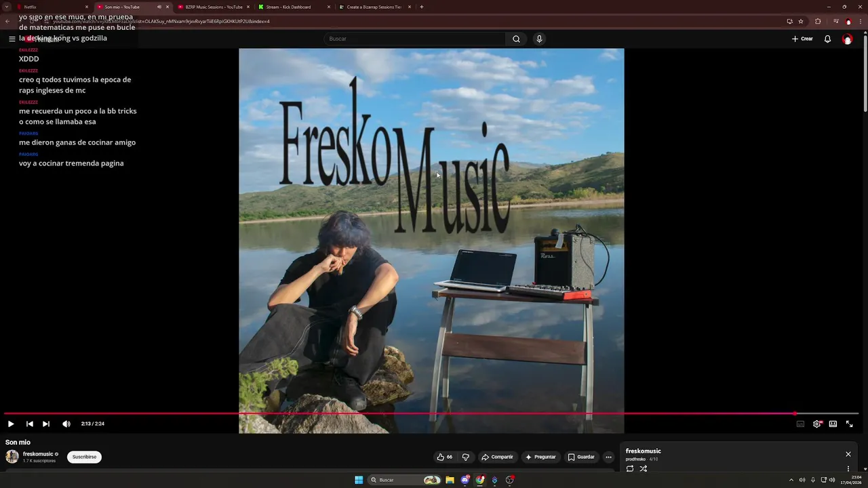Mute the video with the player speaker icon
Image resolution: width=868 pixels, height=488 pixels.
coord(66,424)
